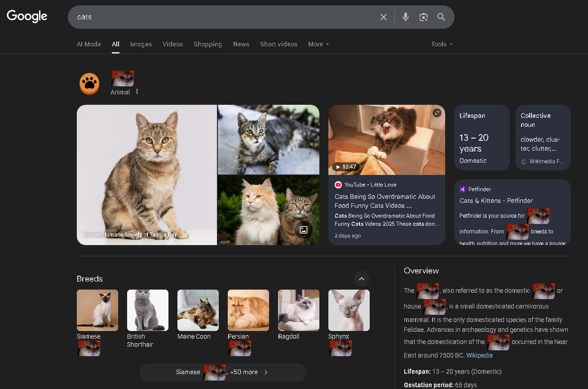
Task: Click the '2 days ago' video date
Action: [x=348, y=236]
